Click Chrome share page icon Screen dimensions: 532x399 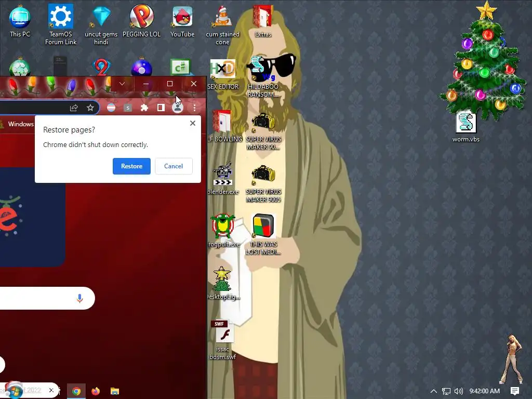click(74, 108)
